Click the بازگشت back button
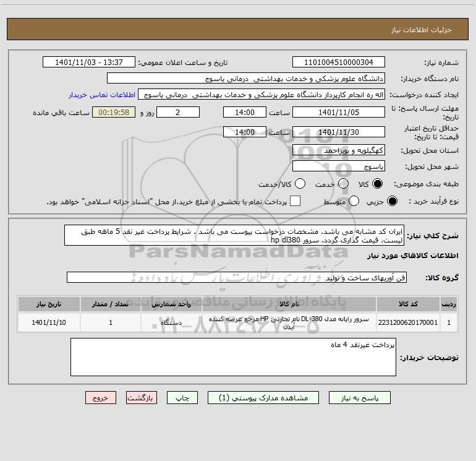This screenshot has width=476, height=461. tap(142, 398)
